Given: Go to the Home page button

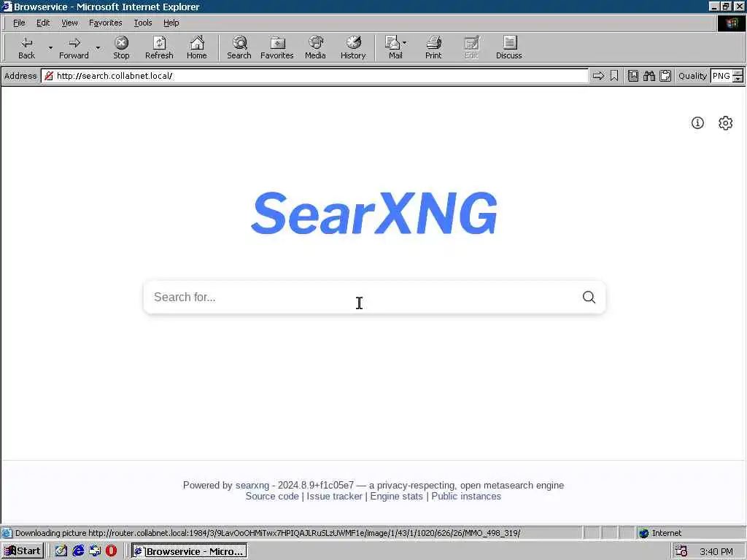Looking at the screenshot, I should click(x=197, y=47).
